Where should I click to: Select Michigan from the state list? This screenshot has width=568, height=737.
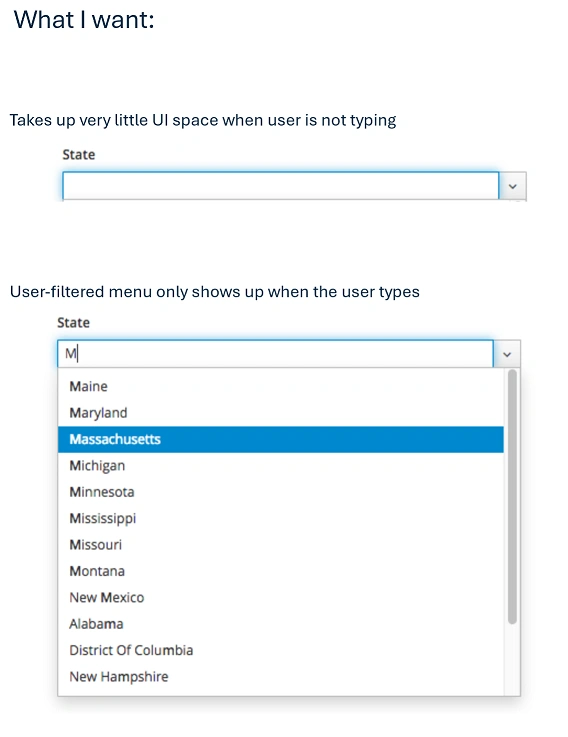pos(280,466)
